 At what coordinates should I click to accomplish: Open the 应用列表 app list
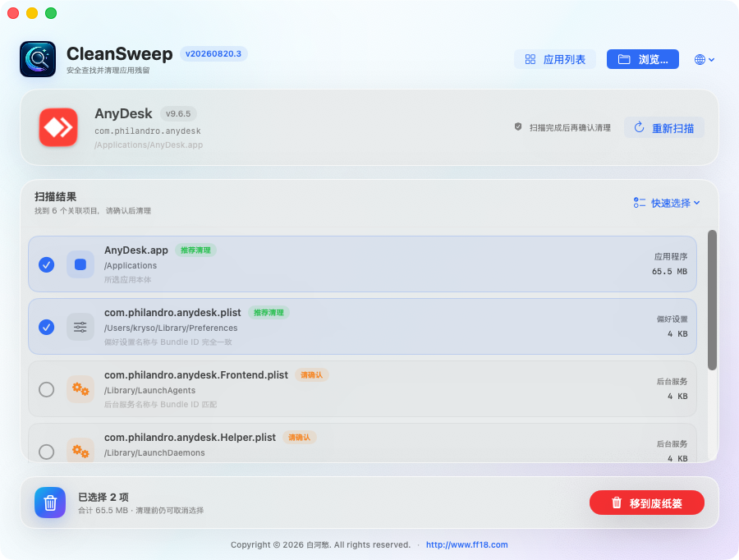555,59
